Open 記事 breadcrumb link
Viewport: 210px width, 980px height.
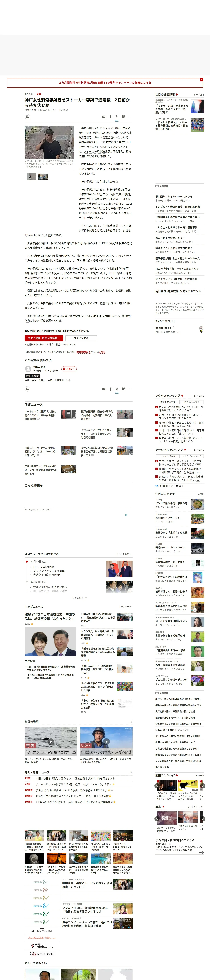point(39,94)
